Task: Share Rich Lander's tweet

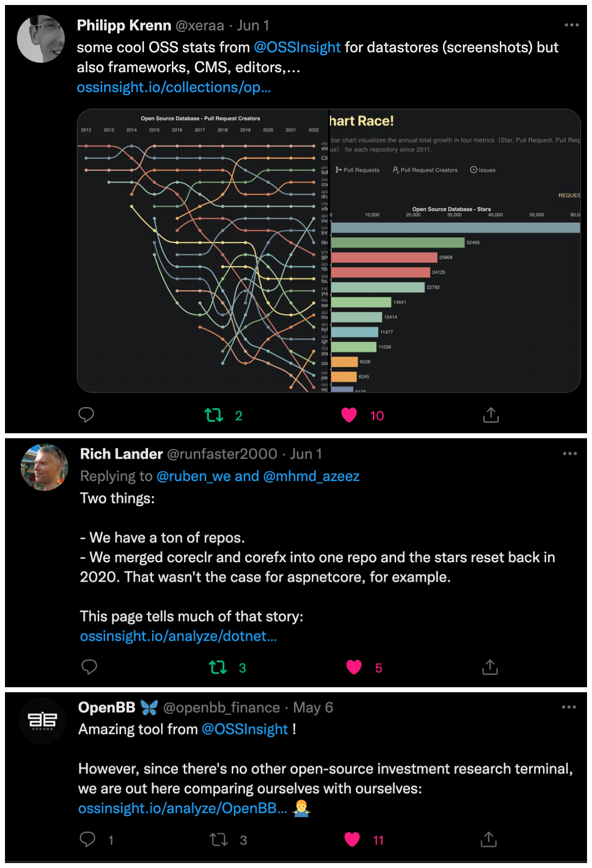Action: tap(490, 667)
